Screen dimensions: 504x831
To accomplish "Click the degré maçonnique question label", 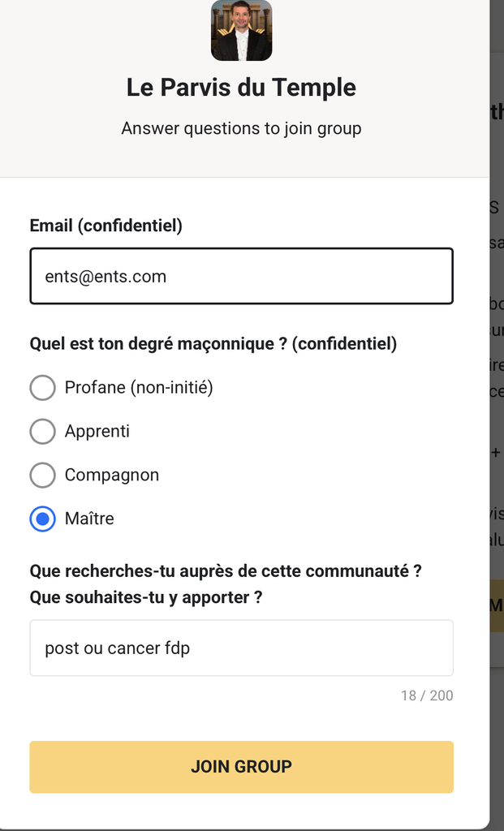I will coord(213,343).
